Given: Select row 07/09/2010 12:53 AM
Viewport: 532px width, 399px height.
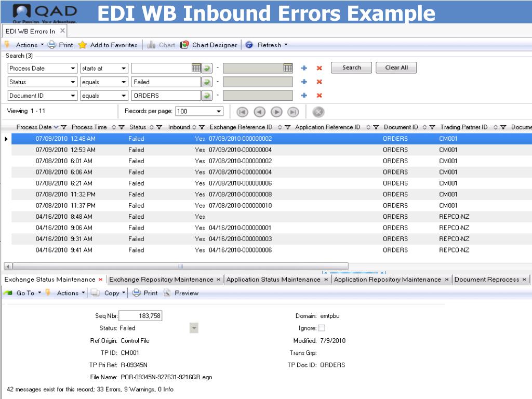Looking at the screenshot, I should coord(271,150).
